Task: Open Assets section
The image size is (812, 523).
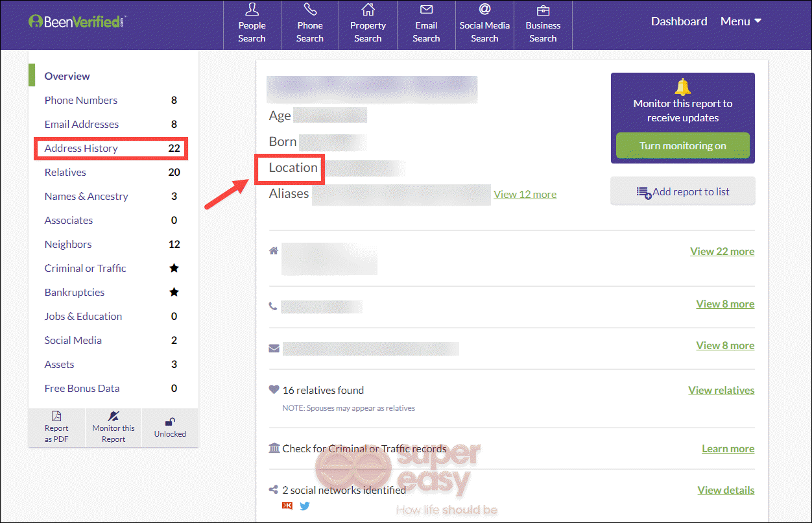Action: [x=59, y=364]
